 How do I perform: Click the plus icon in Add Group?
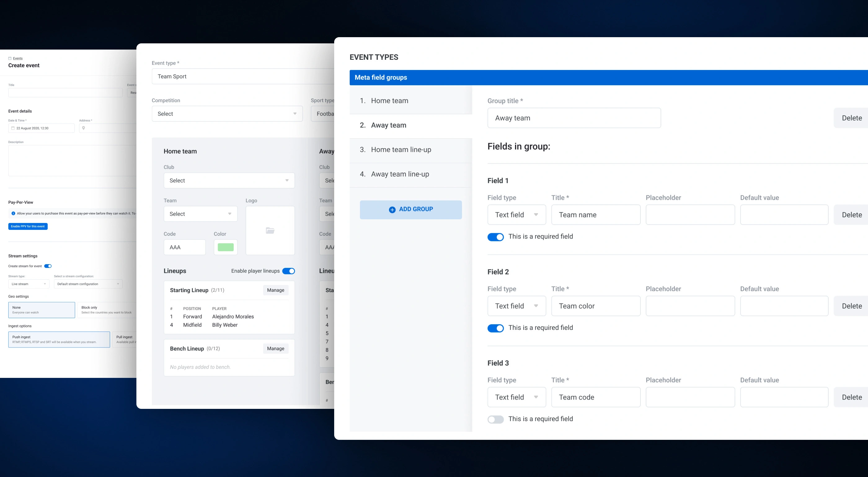coord(392,210)
